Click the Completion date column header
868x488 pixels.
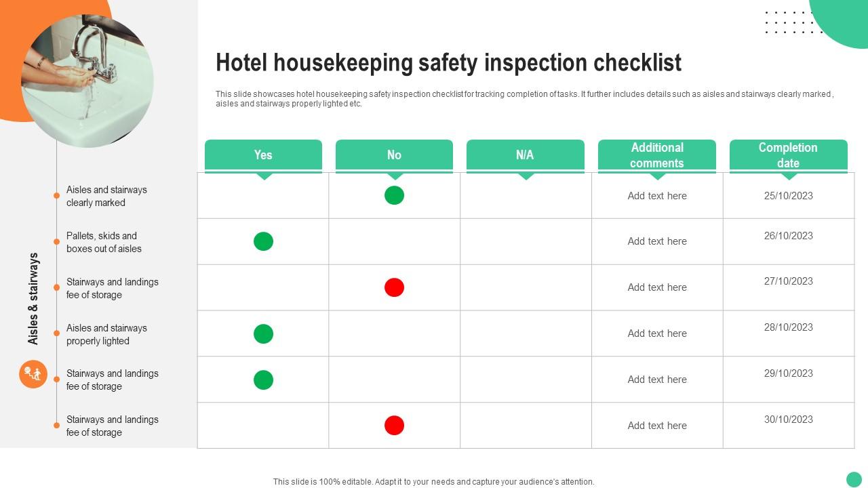click(x=788, y=155)
